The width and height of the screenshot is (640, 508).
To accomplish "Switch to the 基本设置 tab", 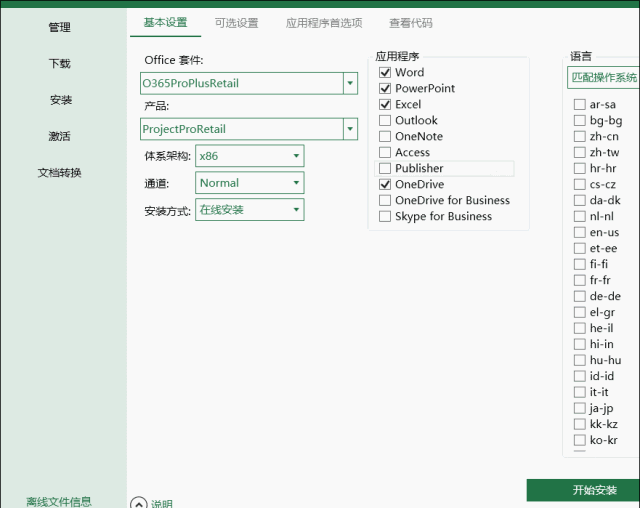I will tap(165, 22).
